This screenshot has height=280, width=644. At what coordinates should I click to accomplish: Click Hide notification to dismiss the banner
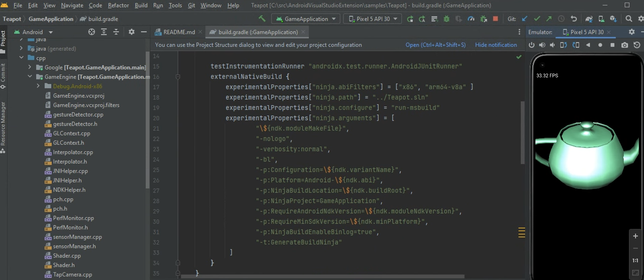tap(496, 45)
